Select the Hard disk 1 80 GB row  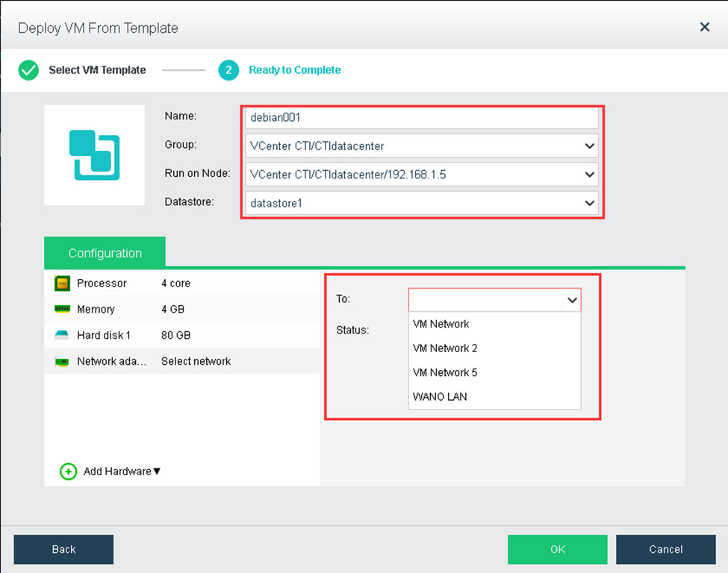182,335
